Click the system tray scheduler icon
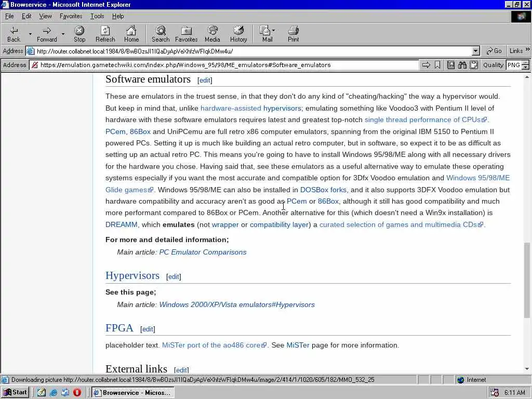This screenshot has width=532, height=399. click(x=495, y=393)
